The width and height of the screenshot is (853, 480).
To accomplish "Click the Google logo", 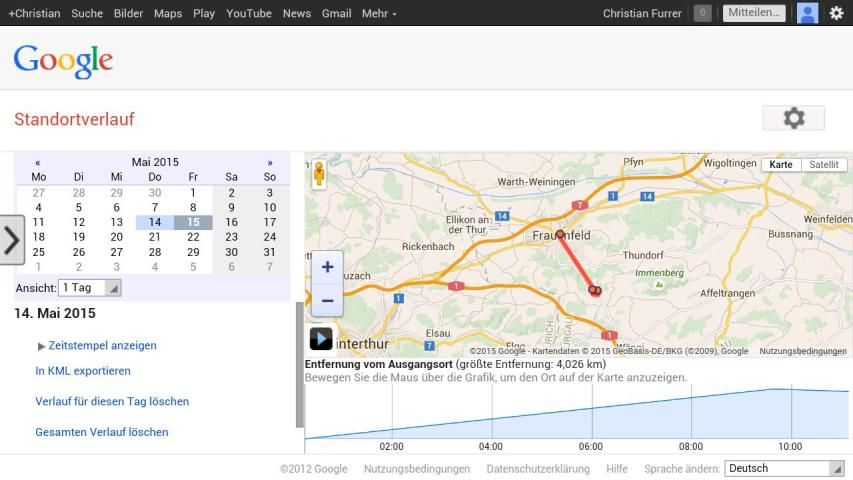I will (x=63, y=62).
